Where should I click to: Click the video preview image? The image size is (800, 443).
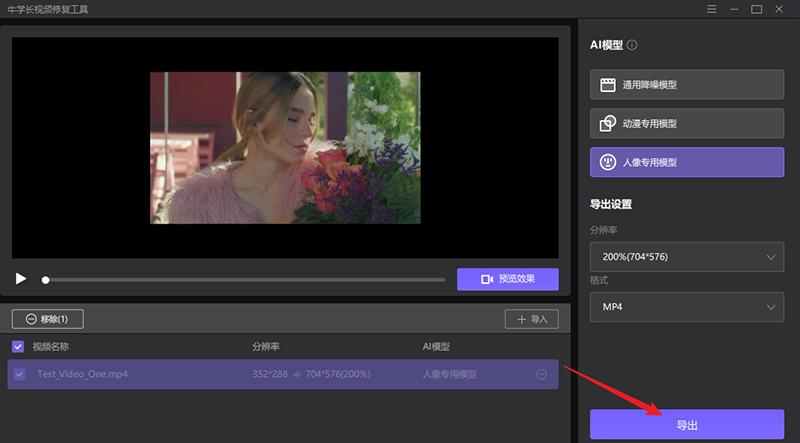[285, 147]
